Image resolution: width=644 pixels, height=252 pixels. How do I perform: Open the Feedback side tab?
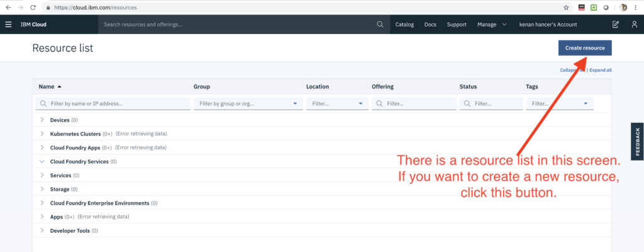pyautogui.click(x=638, y=141)
